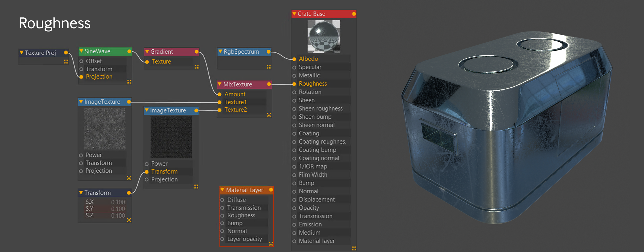Click the Roughness label on Crate Base
The height and width of the screenshot is (252, 644).
tap(313, 84)
